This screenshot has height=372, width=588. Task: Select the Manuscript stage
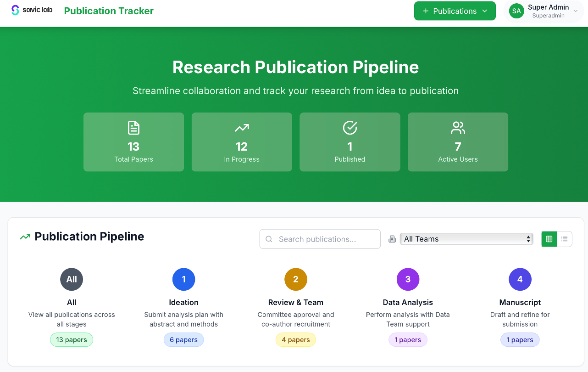tap(520, 279)
